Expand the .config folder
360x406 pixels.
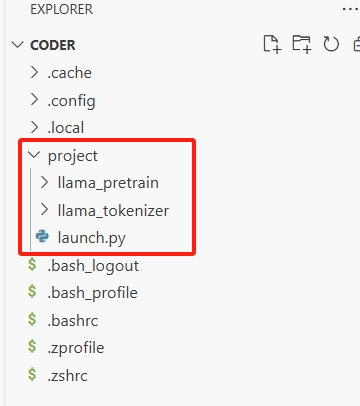coord(71,100)
